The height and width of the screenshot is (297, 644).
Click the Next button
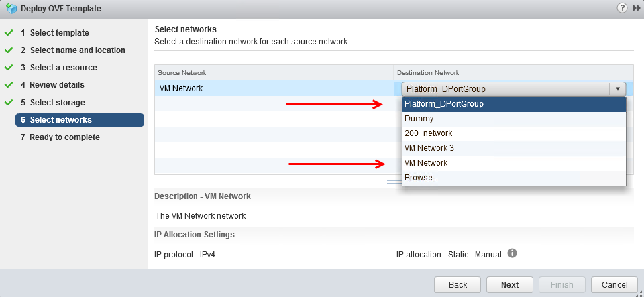[510, 285]
